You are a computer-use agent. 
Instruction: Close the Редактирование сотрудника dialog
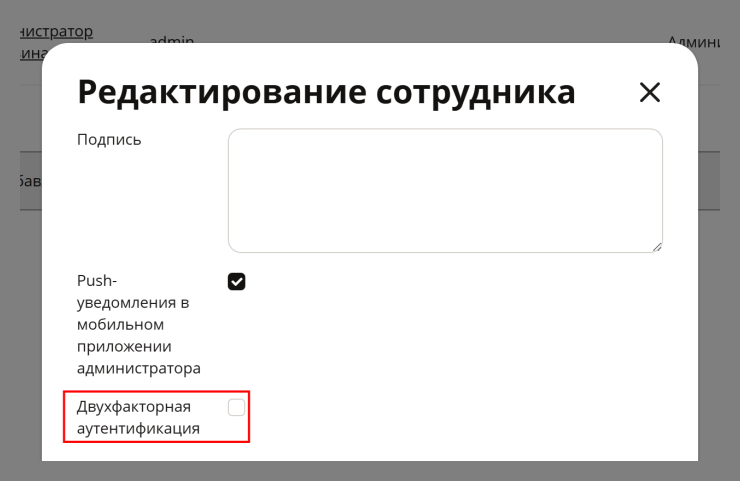tap(650, 92)
